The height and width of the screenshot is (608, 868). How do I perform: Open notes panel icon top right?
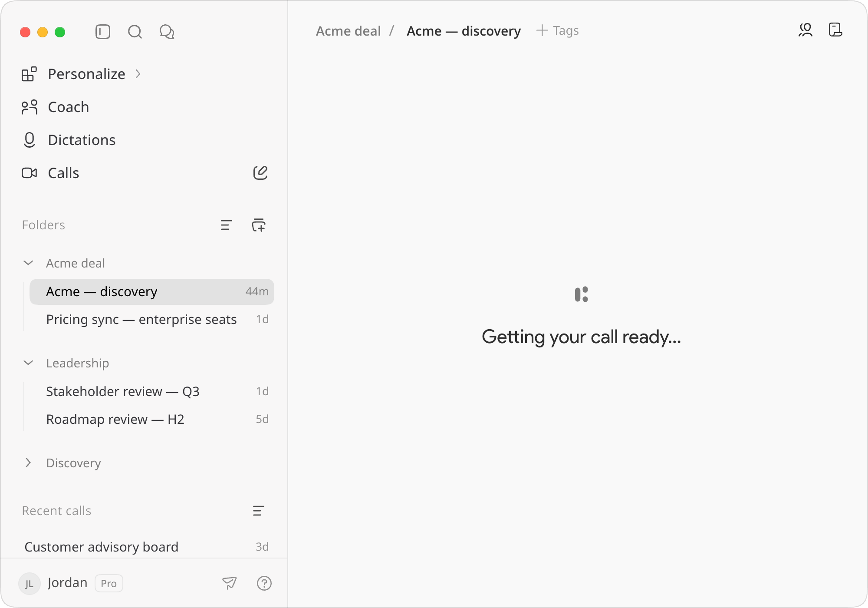[x=835, y=30]
